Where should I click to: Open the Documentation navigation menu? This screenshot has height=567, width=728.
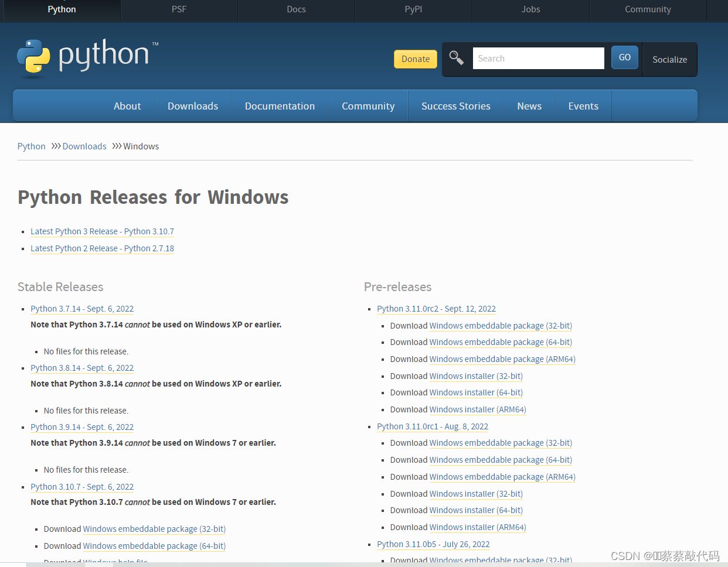280,106
